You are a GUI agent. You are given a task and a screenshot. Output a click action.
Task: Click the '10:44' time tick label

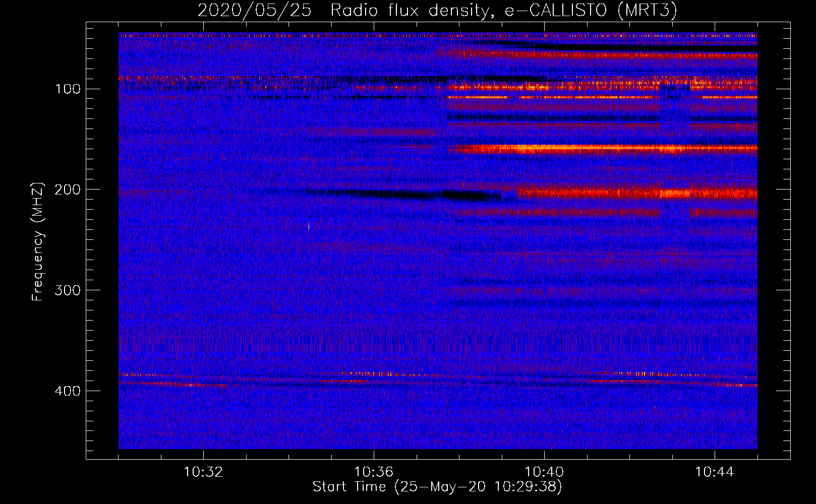tap(715, 472)
